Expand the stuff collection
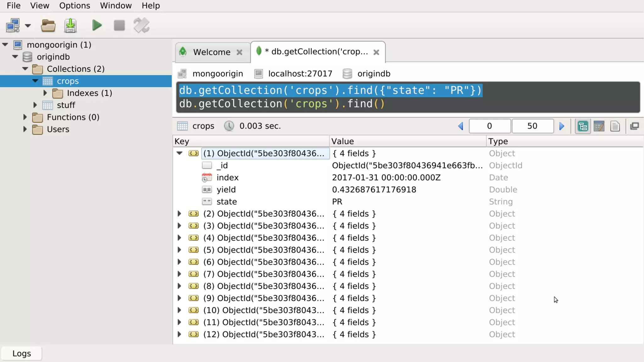Screen dimensions: 644x362 click(35, 105)
